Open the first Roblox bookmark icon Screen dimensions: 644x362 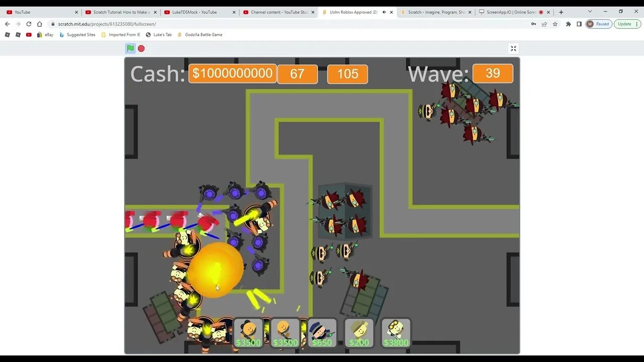point(7,35)
